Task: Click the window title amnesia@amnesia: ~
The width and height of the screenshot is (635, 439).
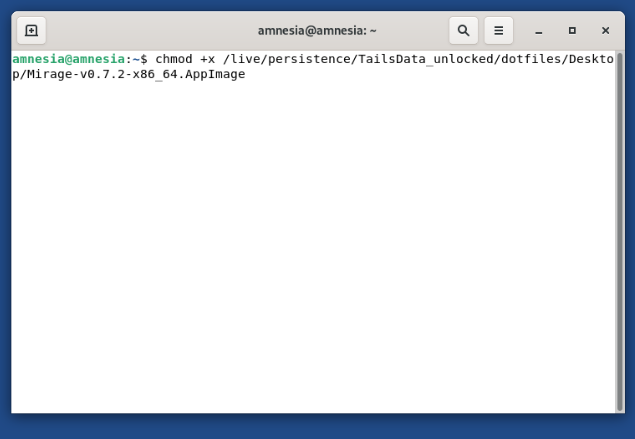Action: coord(317,31)
